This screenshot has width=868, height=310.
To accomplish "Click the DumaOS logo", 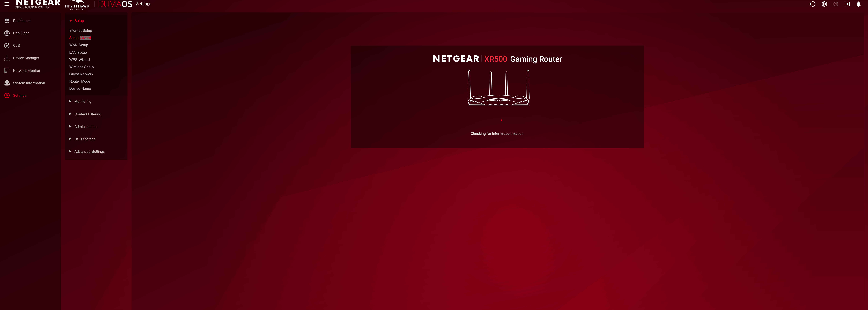I will tap(115, 4).
